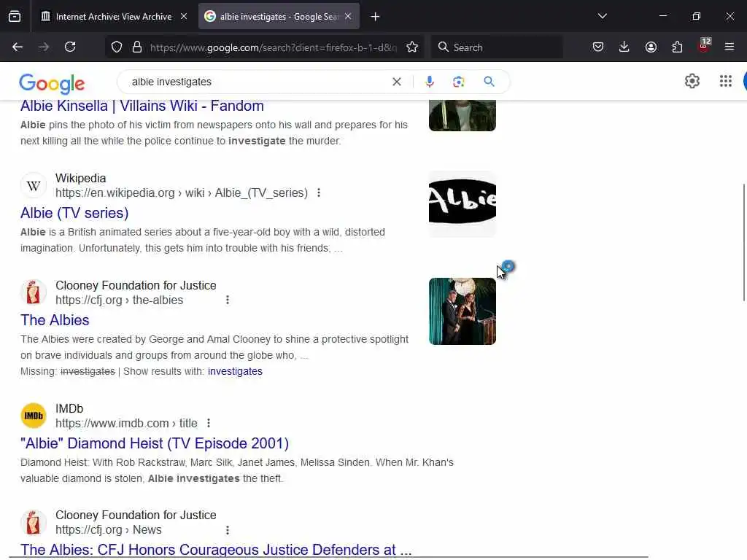The width and height of the screenshot is (747, 560).
Task: Open The Albies: CFJ Honors Courageous link
Action: [216, 550]
